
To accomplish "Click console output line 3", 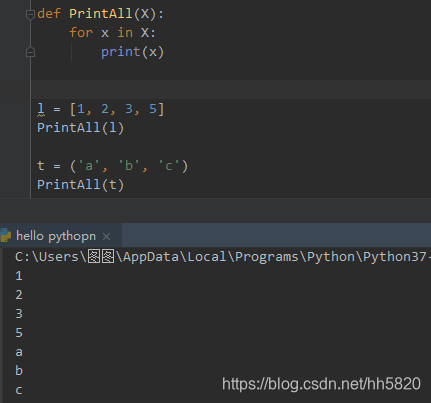I will coord(19,314).
